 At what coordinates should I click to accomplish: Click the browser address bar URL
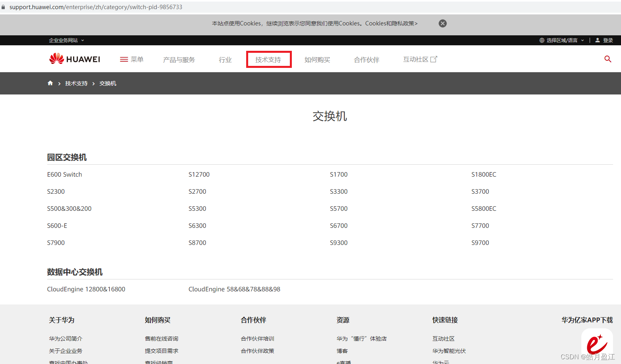pos(96,7)
